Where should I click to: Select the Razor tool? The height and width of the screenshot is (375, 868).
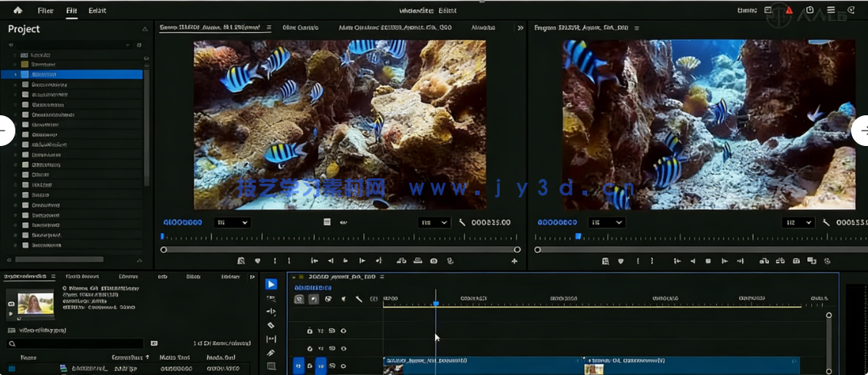(x=271, y=325)
